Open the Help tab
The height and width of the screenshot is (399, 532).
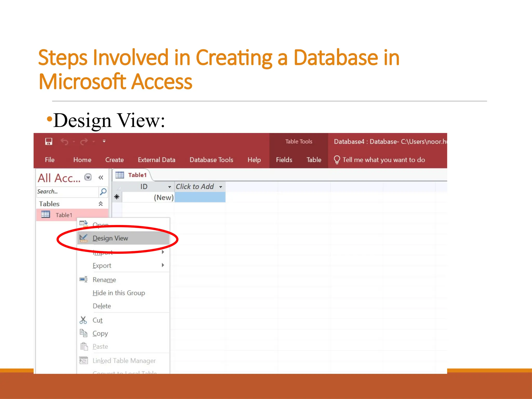[254, 160]
